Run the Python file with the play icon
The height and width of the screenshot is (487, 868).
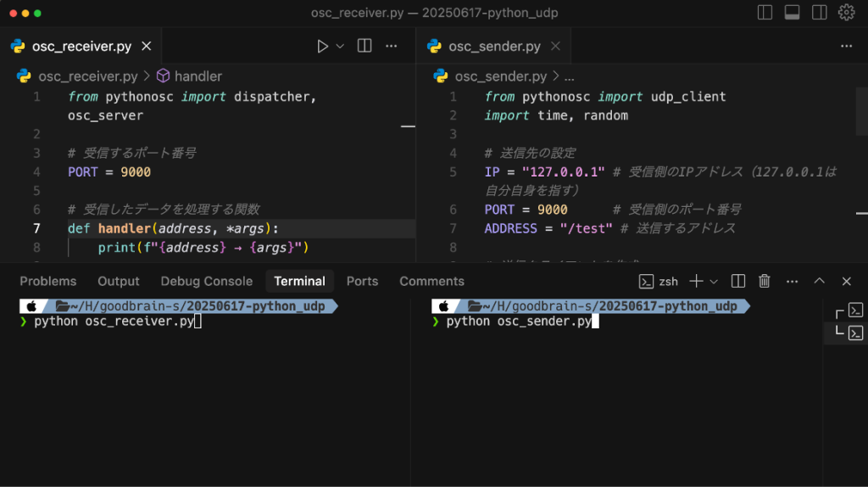tap(322, 46)
